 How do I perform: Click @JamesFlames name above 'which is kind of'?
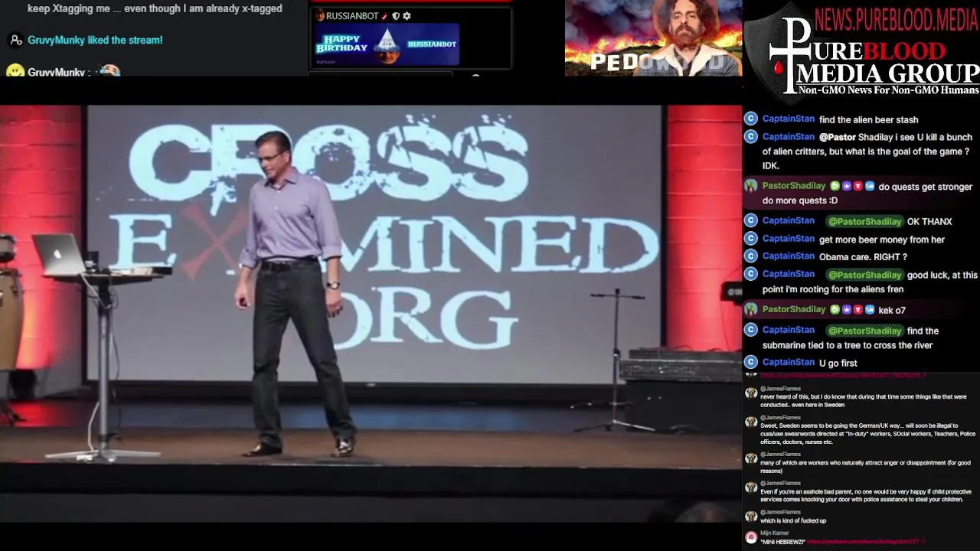780,512
